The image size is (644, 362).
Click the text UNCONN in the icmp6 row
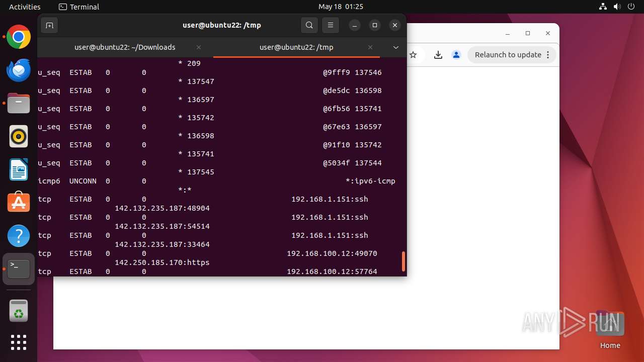coord(83,181)
